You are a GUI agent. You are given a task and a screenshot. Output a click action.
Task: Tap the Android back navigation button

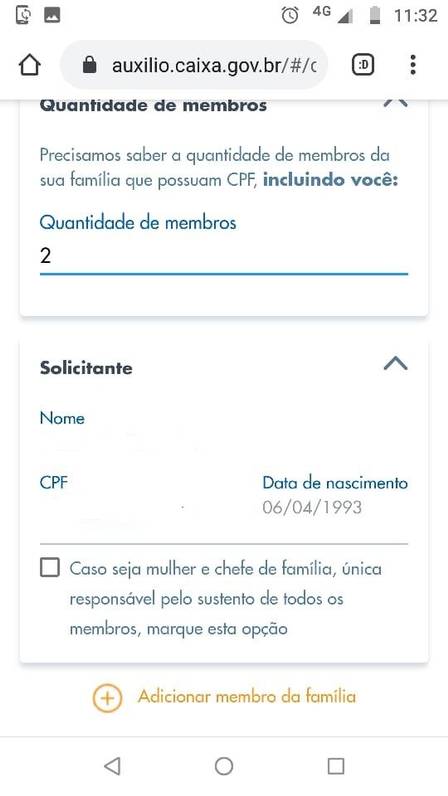click(112, 766)
